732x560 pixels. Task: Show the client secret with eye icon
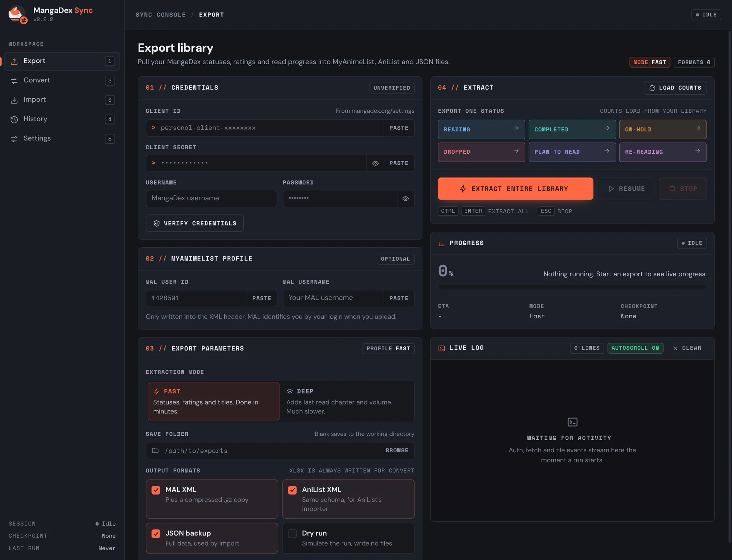375,163
